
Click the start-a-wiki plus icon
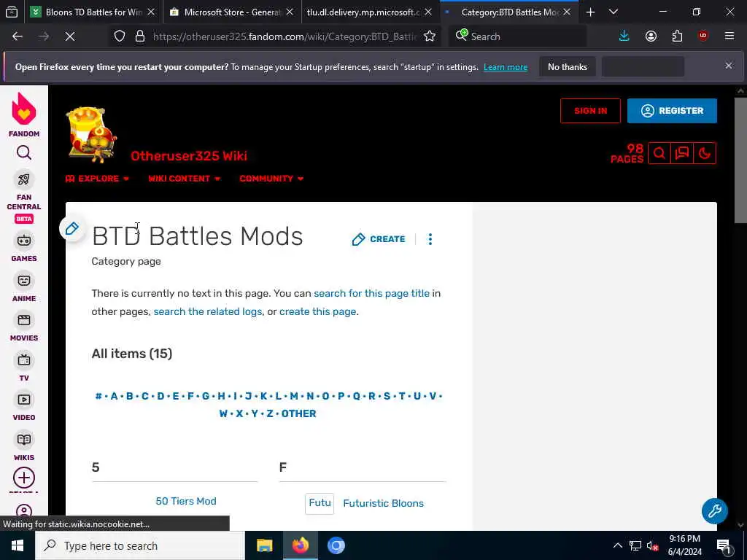tap(24, 478)
